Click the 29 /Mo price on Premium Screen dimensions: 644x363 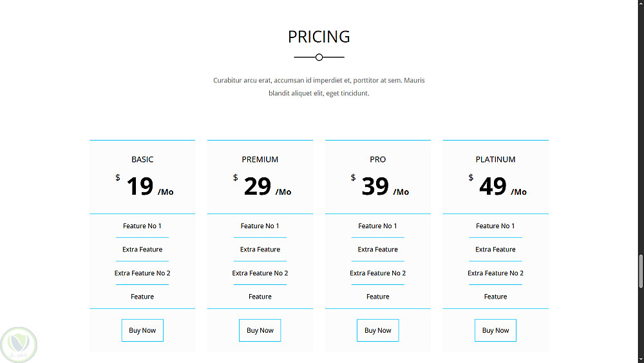pyautogui.click(x=266, y=187)
